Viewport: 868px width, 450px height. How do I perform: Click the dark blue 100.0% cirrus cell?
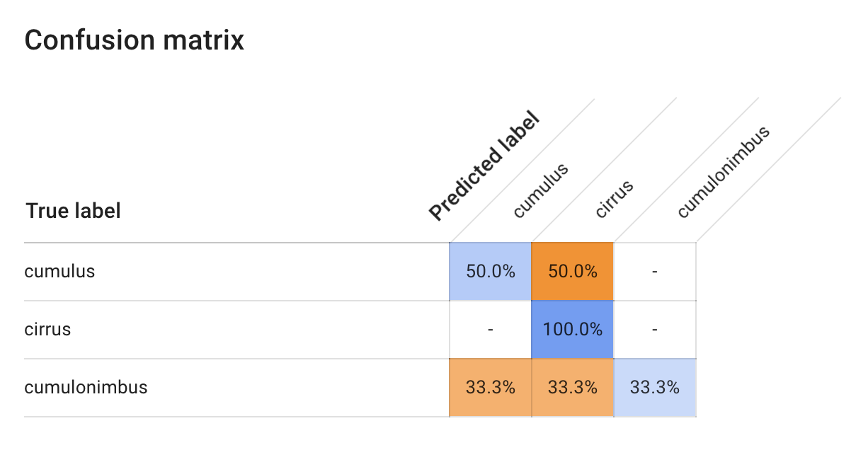[x=573, y=330]
